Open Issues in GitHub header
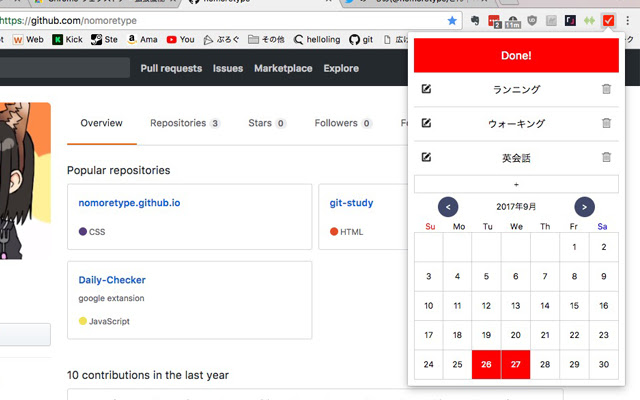 pos(228,68)
